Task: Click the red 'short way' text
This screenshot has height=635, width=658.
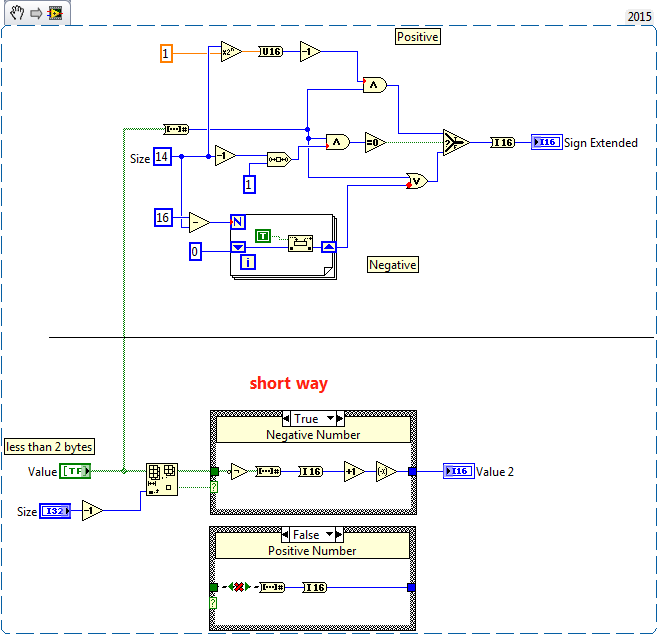Action: [x=289, y=384]
